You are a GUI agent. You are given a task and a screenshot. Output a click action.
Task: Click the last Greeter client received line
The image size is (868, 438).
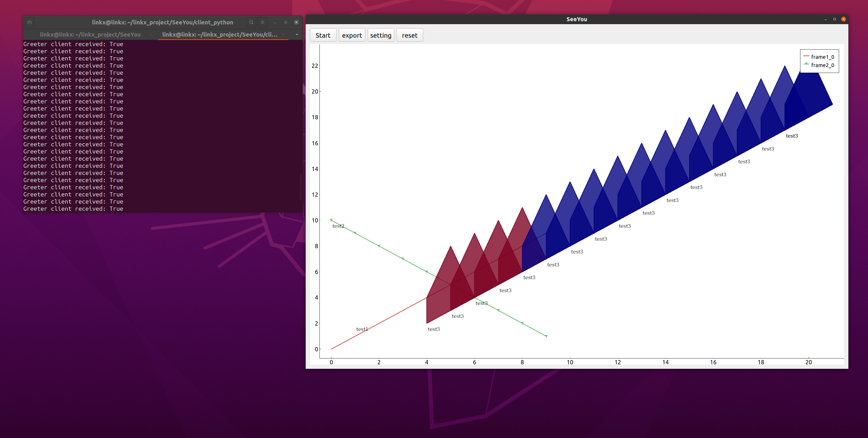[73, 209]
